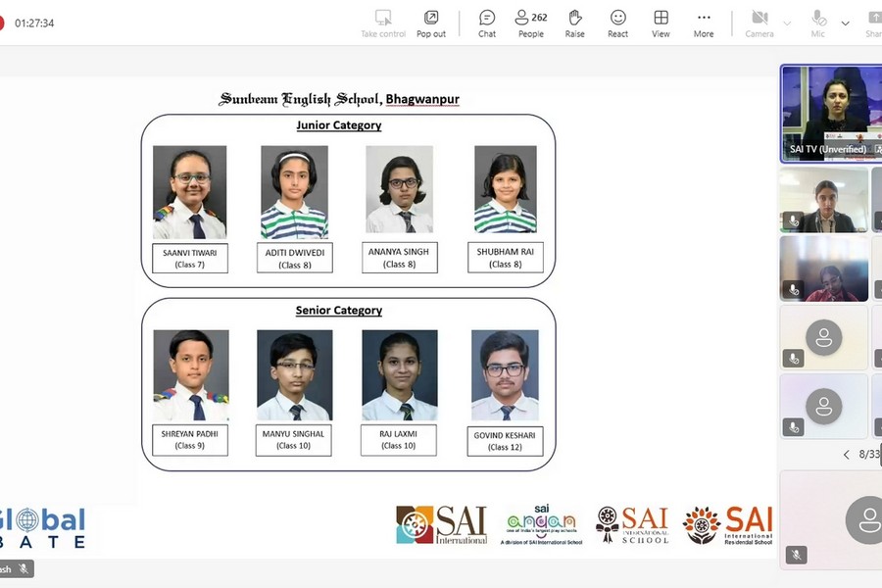Viewport: 882px width, 588px height.
Task: Click the Share button in toolbar
Action: point(873,23)
